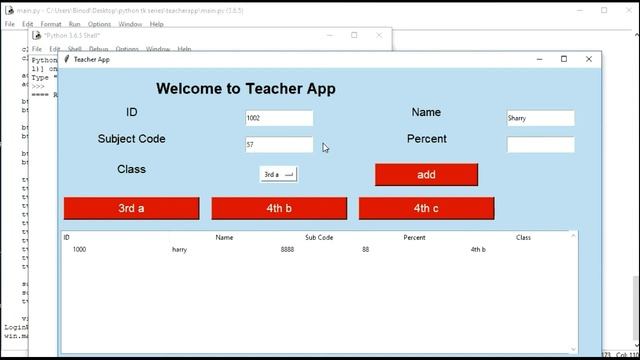Select the Percent column header in table
640x360 pixels.
414,237
